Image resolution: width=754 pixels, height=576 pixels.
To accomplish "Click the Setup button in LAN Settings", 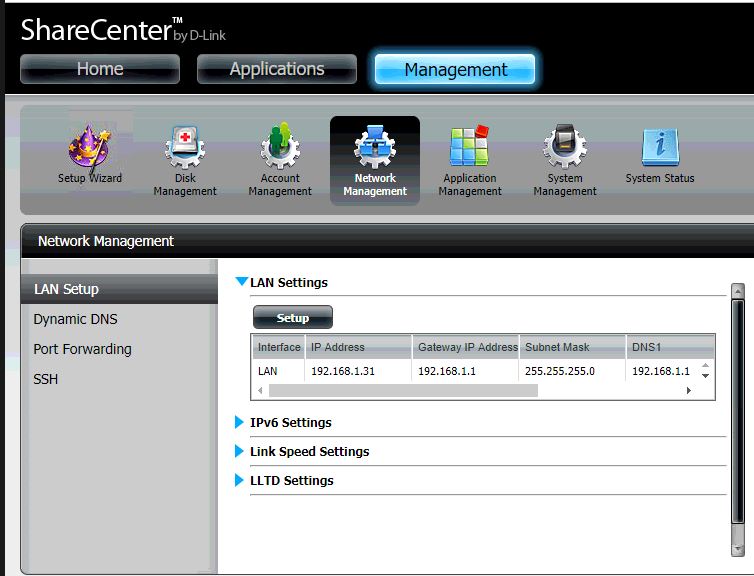I will [292, 318].
